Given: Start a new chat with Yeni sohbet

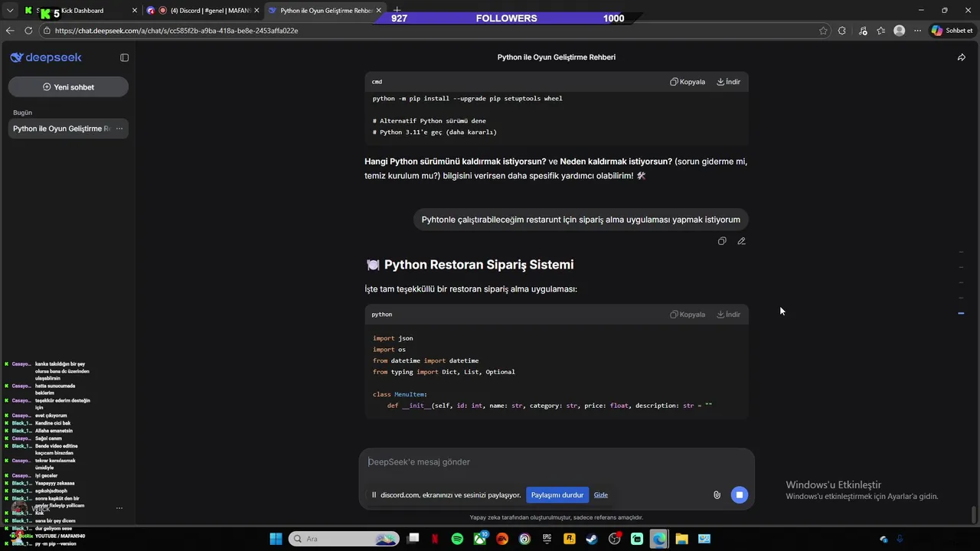Looking at the screenshot, I should click(68, 87).
